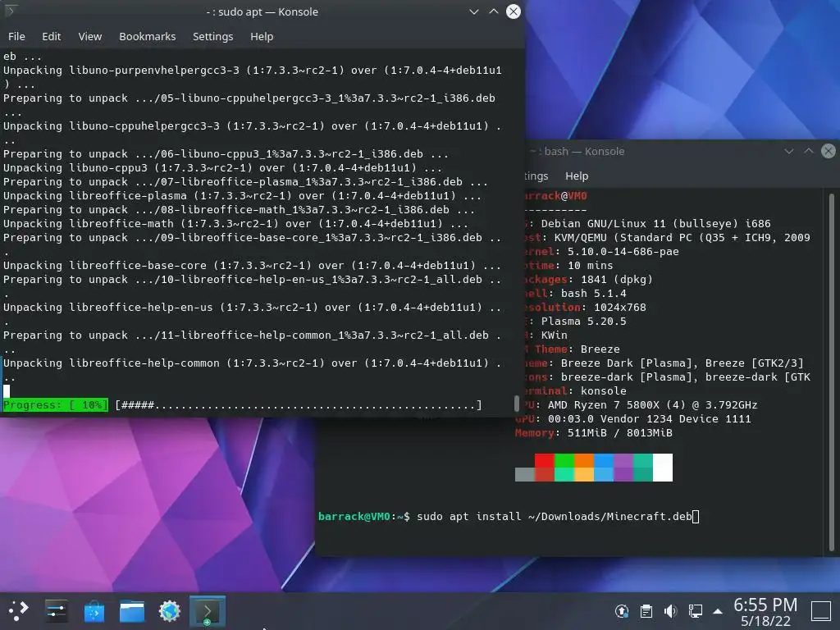Click the 'Plasma 5.20.5' text
The width and height of the screenshot is (840, 630).
pyautogui.click(x=583, y=321)
